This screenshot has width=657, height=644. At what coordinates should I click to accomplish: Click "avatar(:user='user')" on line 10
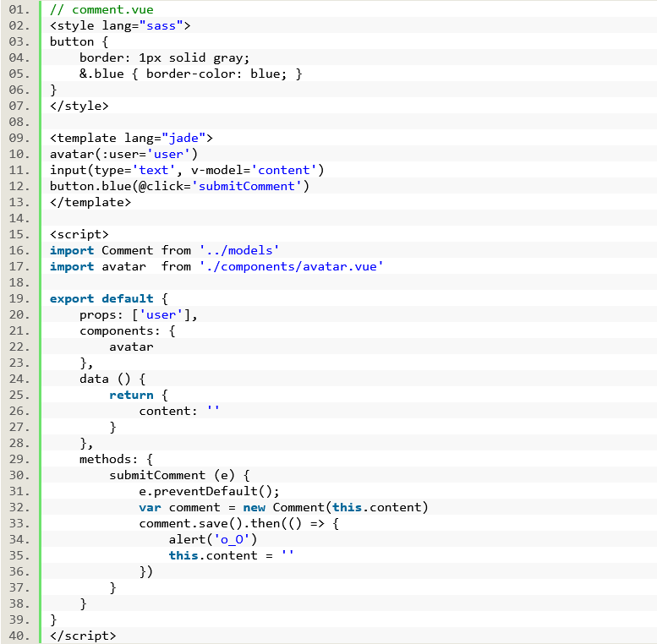123,154
